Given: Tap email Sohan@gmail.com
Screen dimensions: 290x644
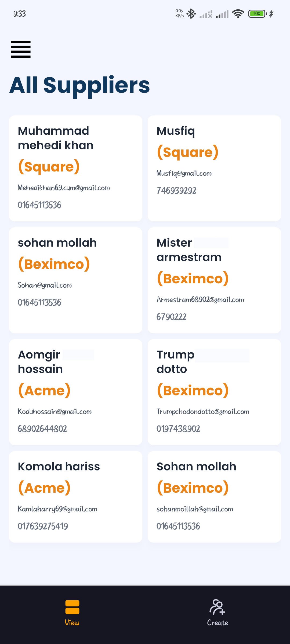Looking at the screenshot, I should (x=45, y=285).
